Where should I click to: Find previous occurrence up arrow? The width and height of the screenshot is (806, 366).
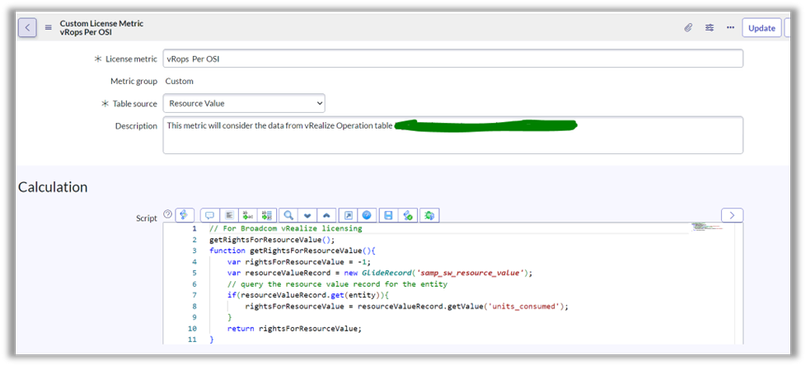pyautogui.click(x=327, y=215)
